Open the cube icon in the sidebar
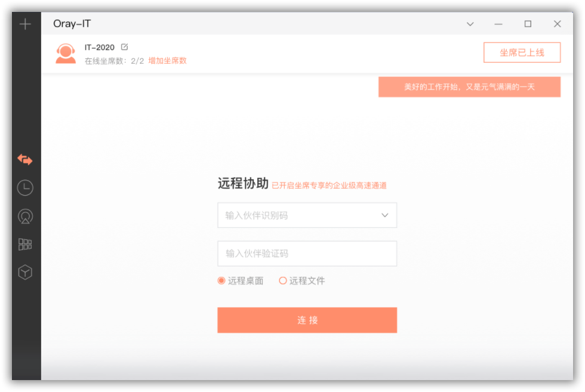585x392 pixels. pos(25,272)
